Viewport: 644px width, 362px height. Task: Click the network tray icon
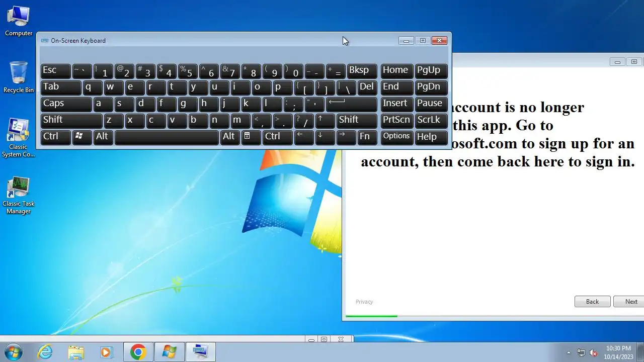[x=581, y=352]
